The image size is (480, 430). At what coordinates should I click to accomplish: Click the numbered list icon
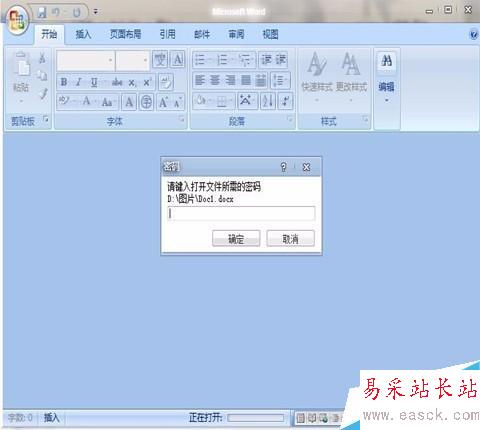point(222,60)
